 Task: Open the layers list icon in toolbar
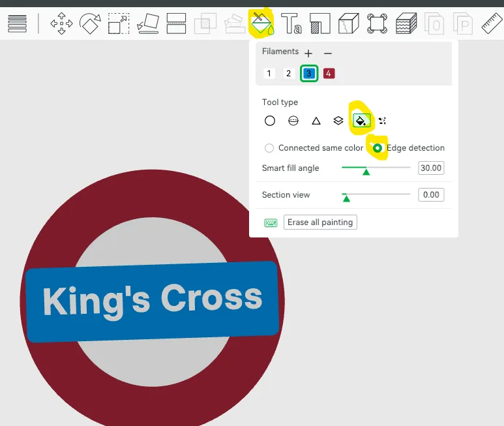point(17,23)
